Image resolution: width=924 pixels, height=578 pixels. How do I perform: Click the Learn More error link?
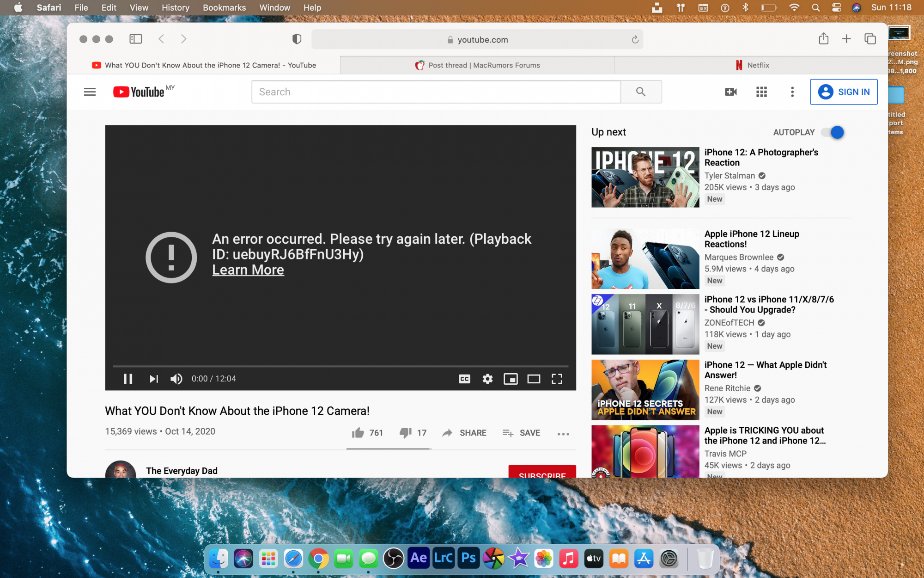pyautogui.click(x=248, y=270)
